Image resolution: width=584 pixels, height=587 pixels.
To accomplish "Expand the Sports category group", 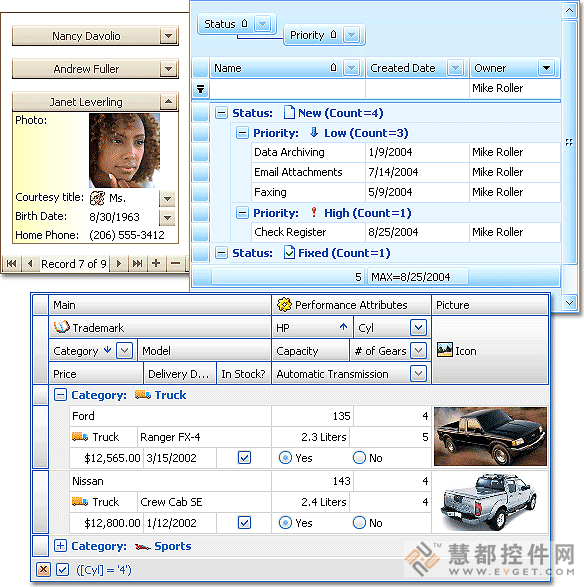I will (x=60, y=545).
